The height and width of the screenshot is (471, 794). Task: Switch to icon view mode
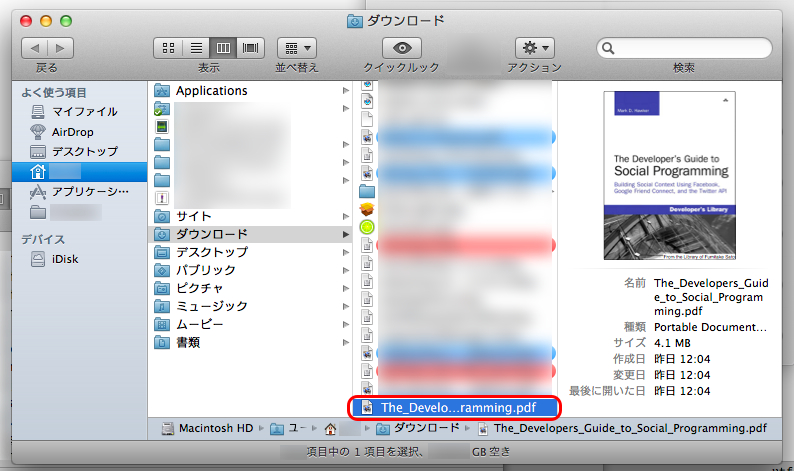(x=168, y=47)
